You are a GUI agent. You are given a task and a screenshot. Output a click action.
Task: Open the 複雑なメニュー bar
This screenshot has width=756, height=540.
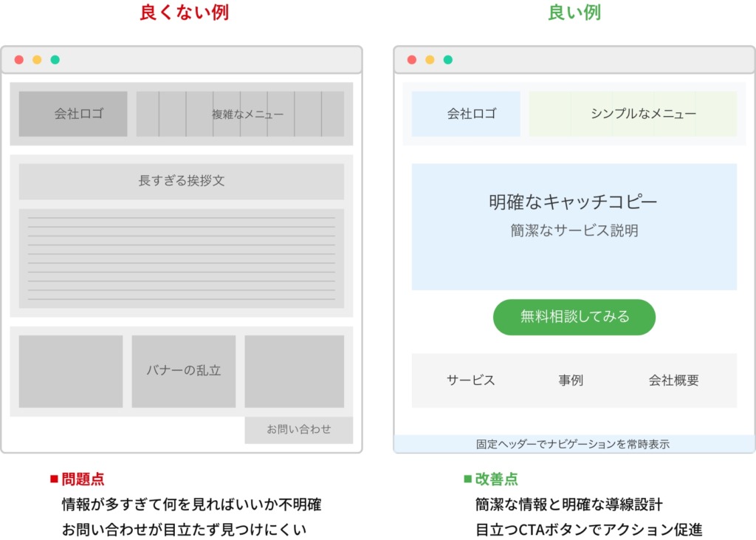tap(240, 114)
